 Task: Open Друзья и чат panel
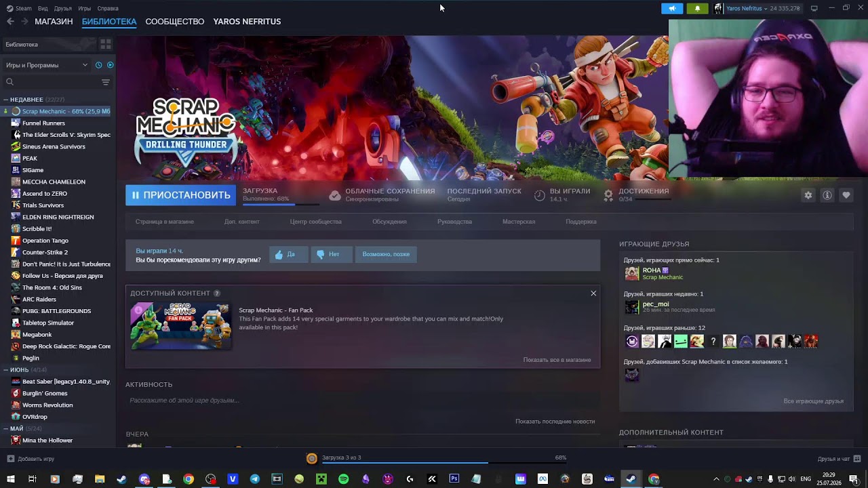pyautogui.click(x=839, y=459)
